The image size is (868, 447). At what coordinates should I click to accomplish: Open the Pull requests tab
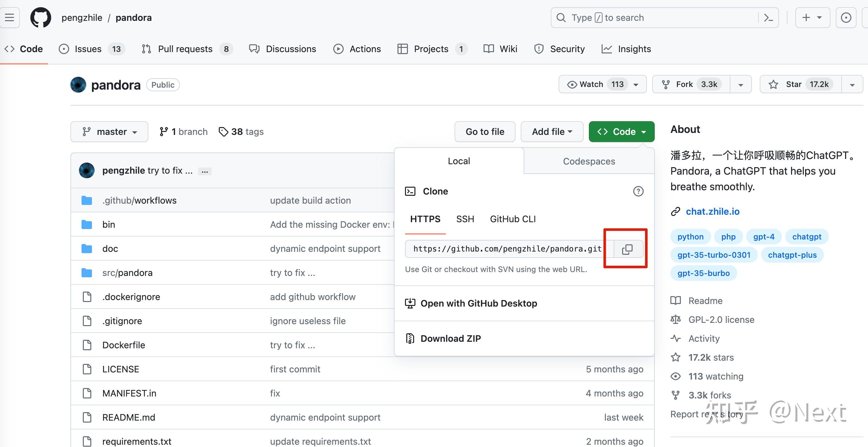click(x=185, y=49)
